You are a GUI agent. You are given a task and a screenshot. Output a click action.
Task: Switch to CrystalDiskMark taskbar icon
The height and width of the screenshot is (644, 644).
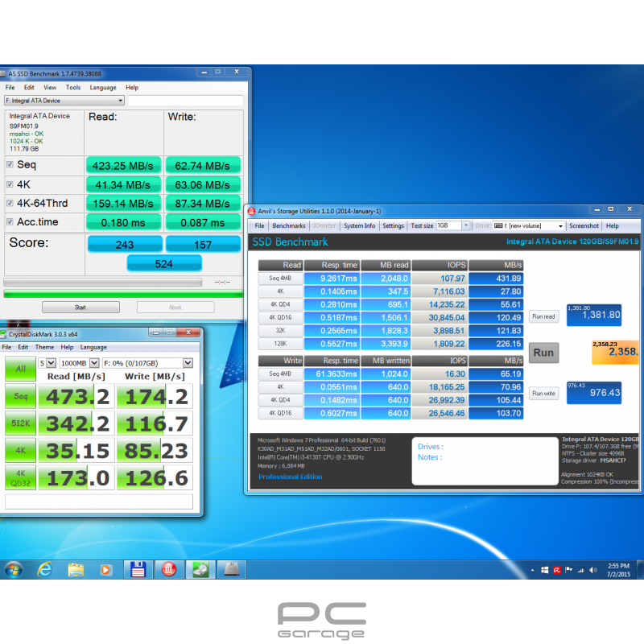click(x=200, y=570)
